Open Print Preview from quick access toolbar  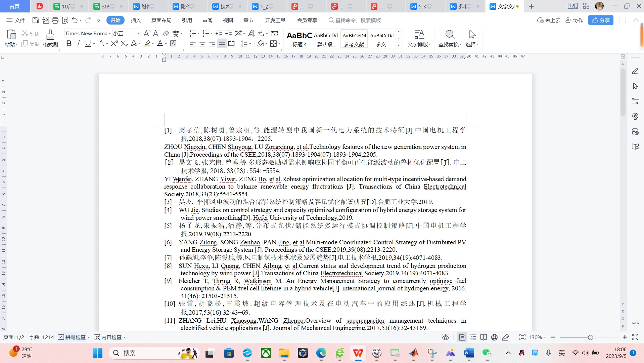(x=65, y=20)
